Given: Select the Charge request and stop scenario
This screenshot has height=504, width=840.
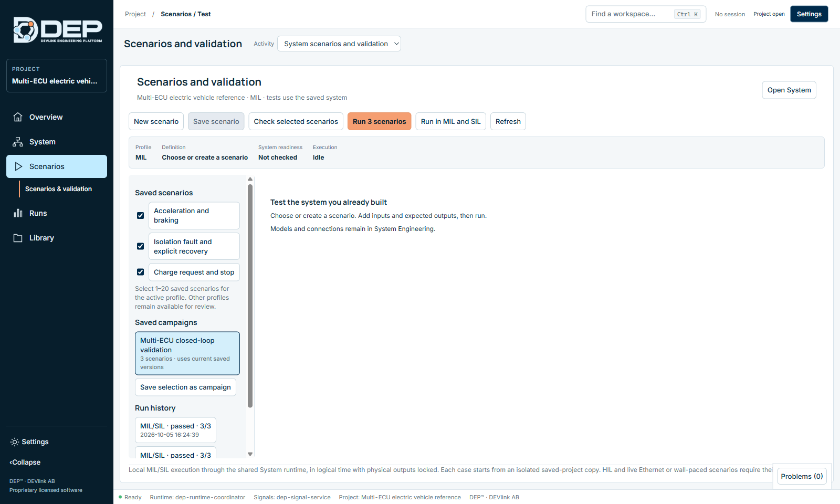Looking at the screenshot, I should 194,272.
